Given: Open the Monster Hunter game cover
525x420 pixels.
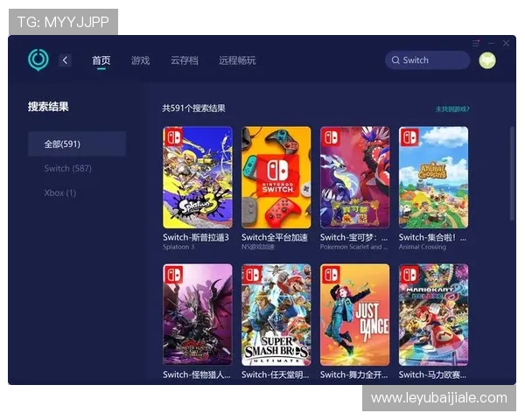Looking at the screenshot, I should point(198,314).
